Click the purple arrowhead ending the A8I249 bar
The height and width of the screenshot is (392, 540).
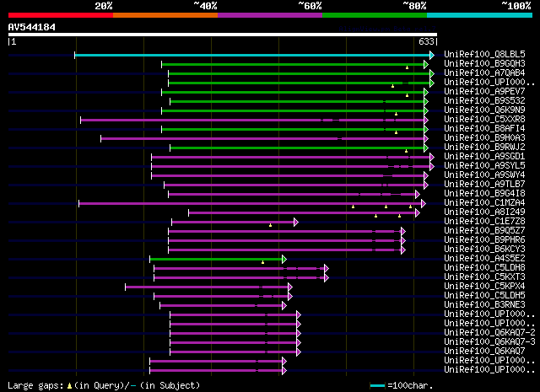418,213
